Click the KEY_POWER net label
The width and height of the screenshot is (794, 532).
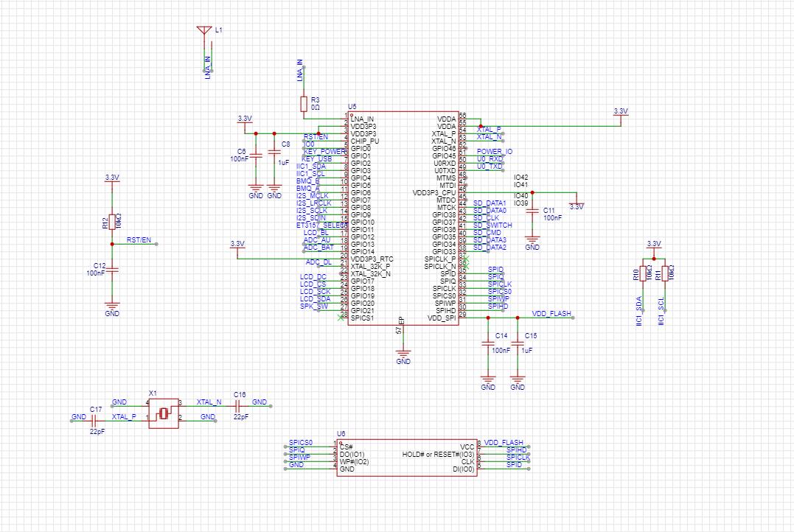(x=326, y=151)
